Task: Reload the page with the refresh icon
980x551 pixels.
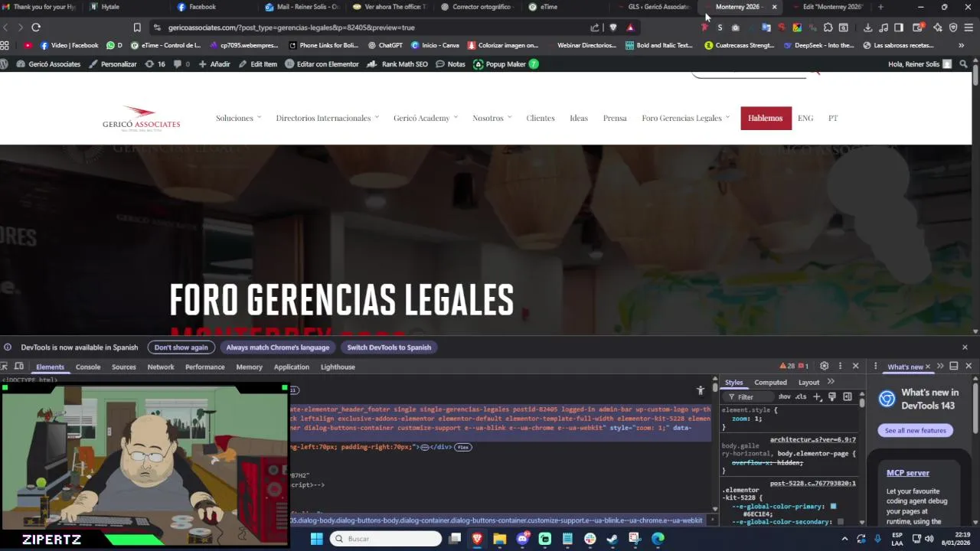Action: 36,28
